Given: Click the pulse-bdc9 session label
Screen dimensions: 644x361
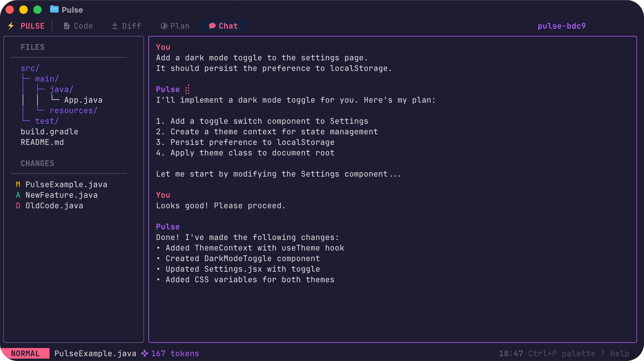Looking at the screenshot, I should point(561,26).
